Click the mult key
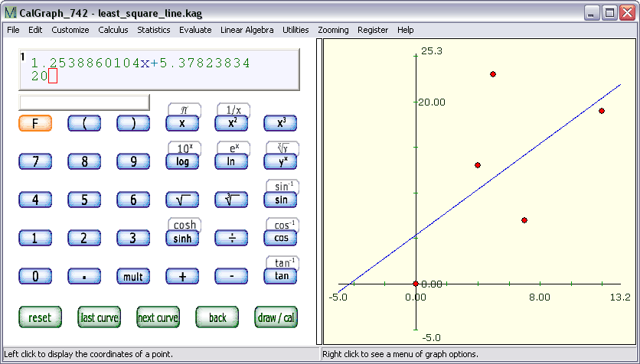 [133, 276]
